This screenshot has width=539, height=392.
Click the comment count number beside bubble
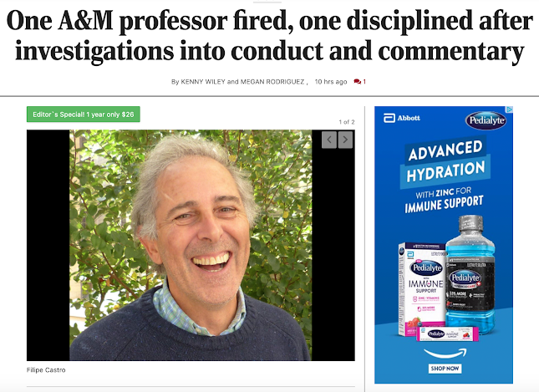[x=364, y=82]
